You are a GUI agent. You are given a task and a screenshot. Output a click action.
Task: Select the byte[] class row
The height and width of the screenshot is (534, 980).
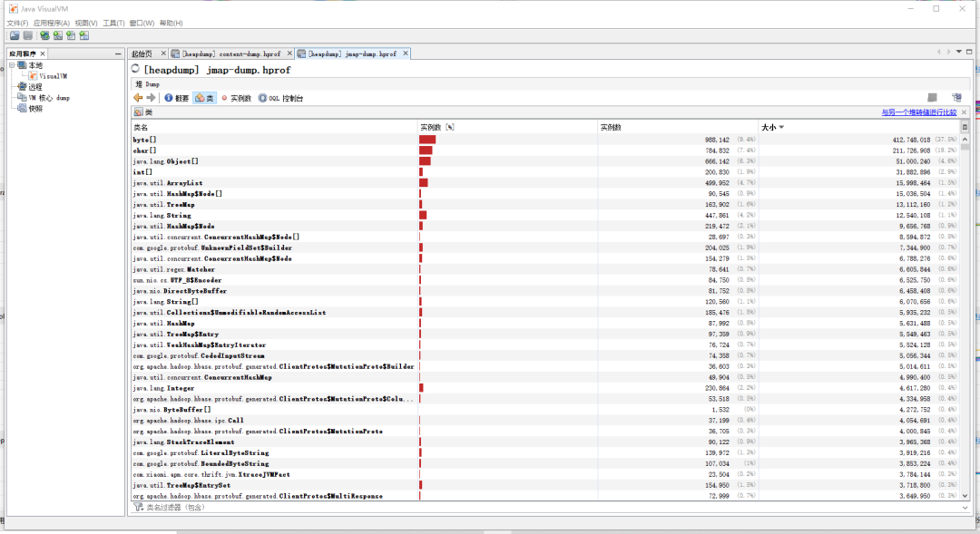[545, 140]
